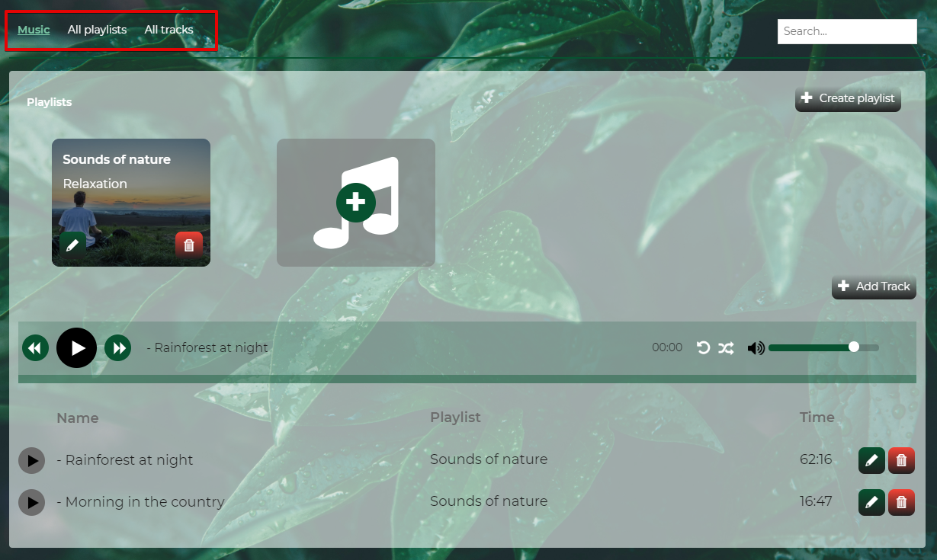Viewport: 937px width, 560px height.
Task: Click the 00:00 elapsed time
Action: coord(667,347)
